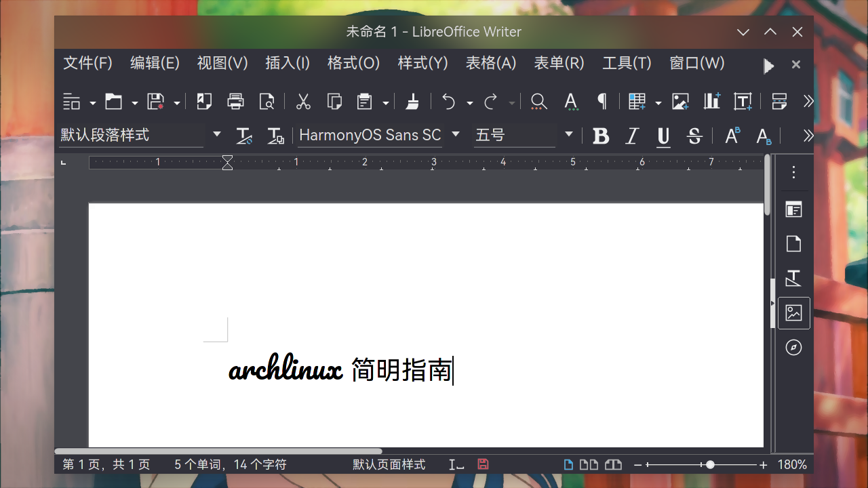This screenshot has height=488, width=868.
Task: Apply strikethrough to text
Action: (x=694, y=136)
